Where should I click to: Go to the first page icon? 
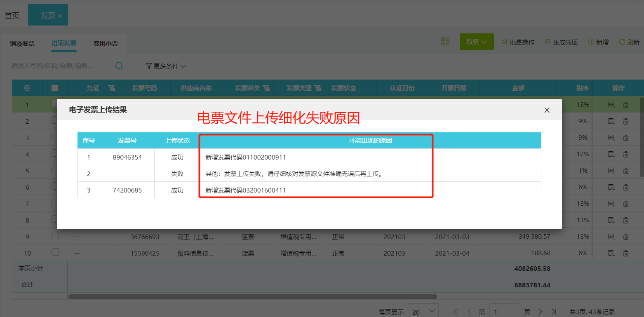(x=456, y=312)
